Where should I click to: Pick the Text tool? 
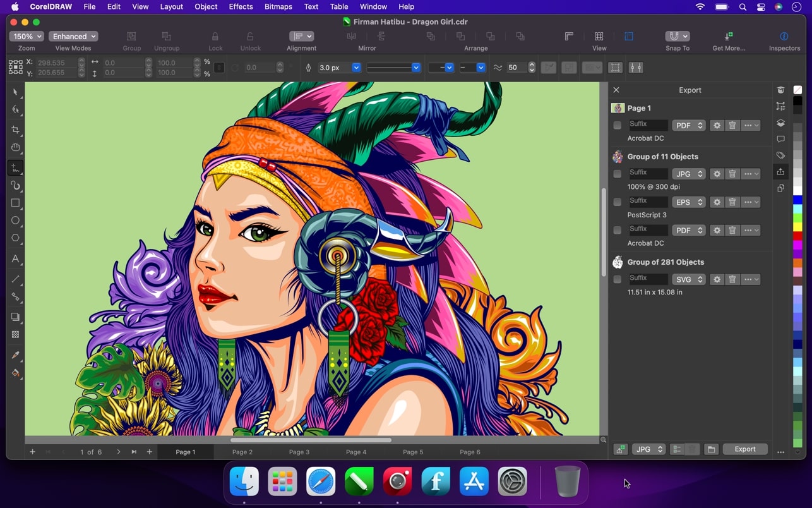coord(16,259)
